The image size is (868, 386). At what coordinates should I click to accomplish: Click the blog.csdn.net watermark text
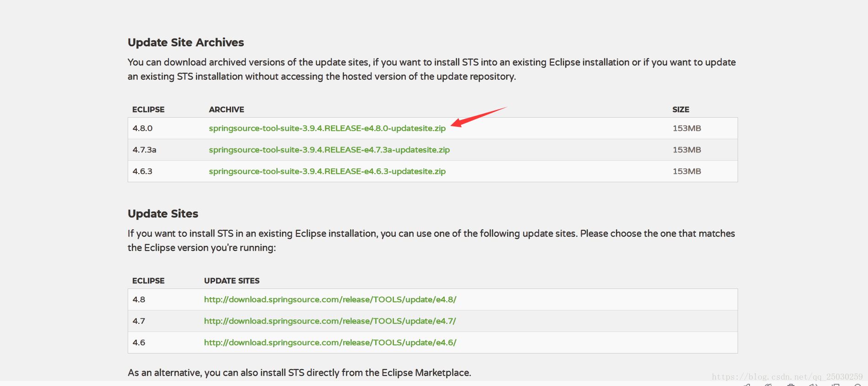[x=787, y=377]
